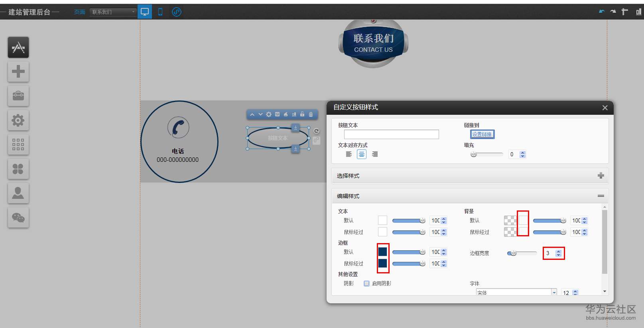Delete the selected button component
644x328 pixels.
[x=311, y=114]
